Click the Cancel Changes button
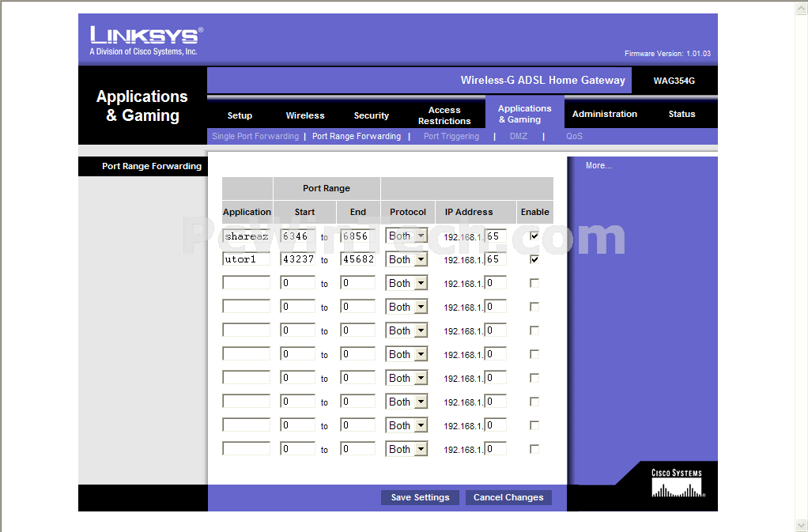The image size is (808, 532). pos(508,497)
